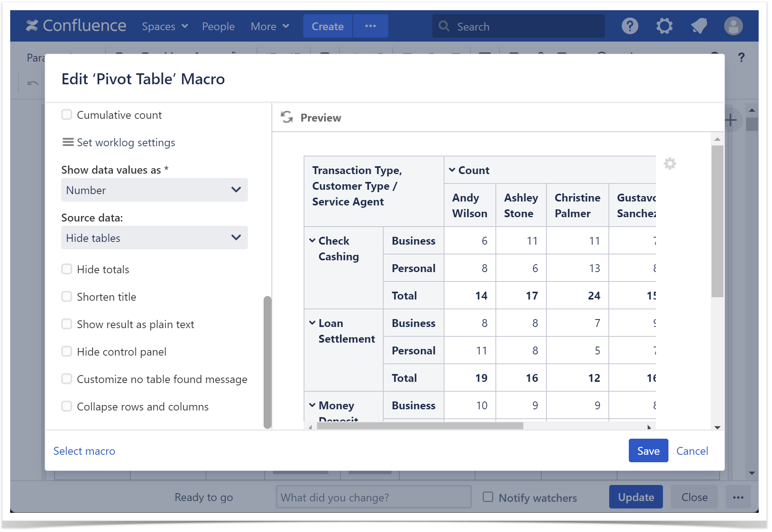The width and height of the screenshot is (772, 532).
Task: Open the settings gear in header
Action: [664, 26]
